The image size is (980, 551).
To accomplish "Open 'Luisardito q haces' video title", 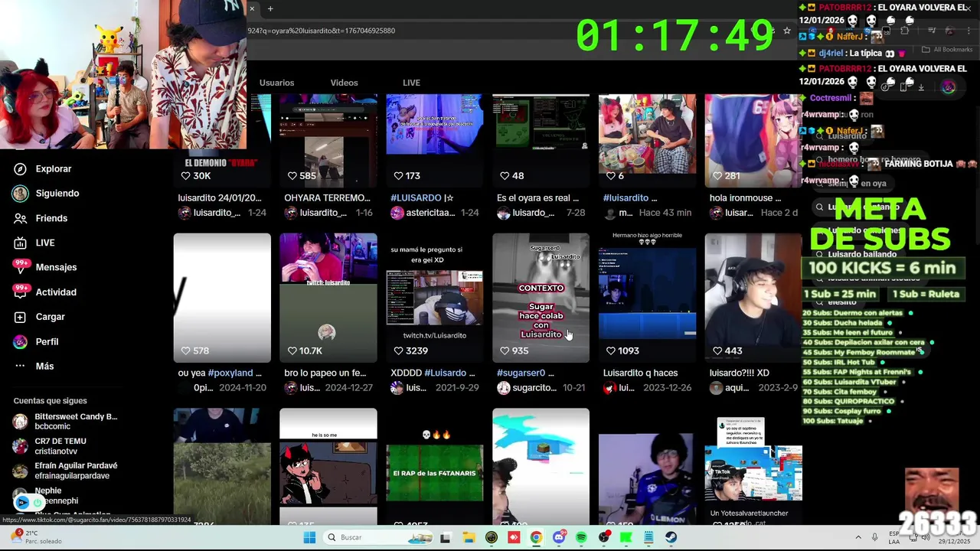I will pyautogui.click(x=640, y=373).
